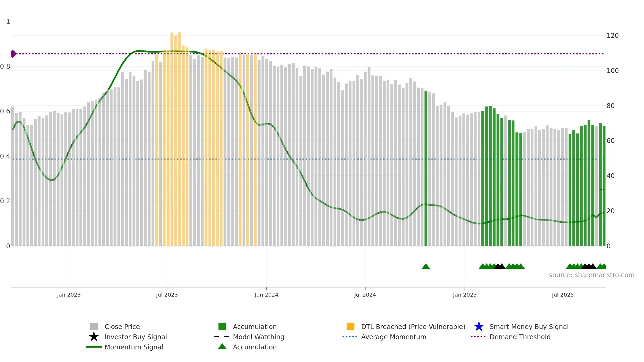The height and width of the screenshot is (362, 644).
Task: Toggle the Close Price legend label
Action: 122,327
